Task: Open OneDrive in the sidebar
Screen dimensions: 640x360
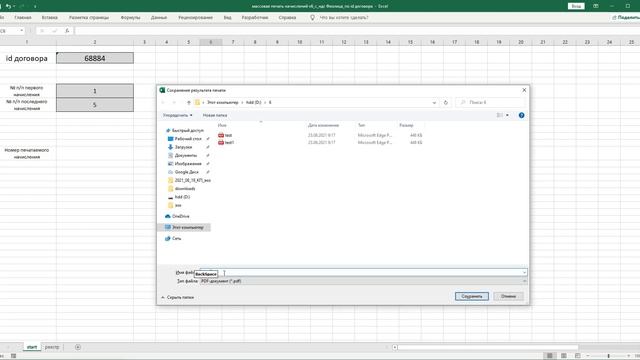Action: pos(177,216)
